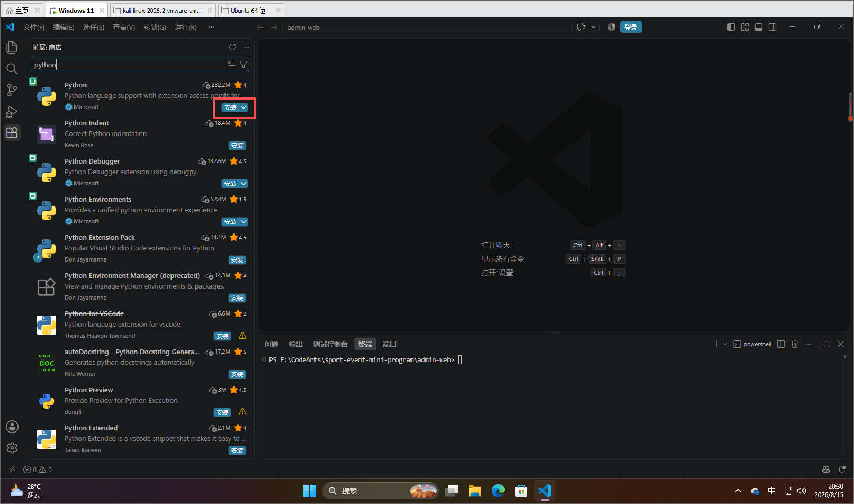This screenshot has height=504, width=854.
Task: Click the VS Code logo menu icon
Action: pos(10,27)
